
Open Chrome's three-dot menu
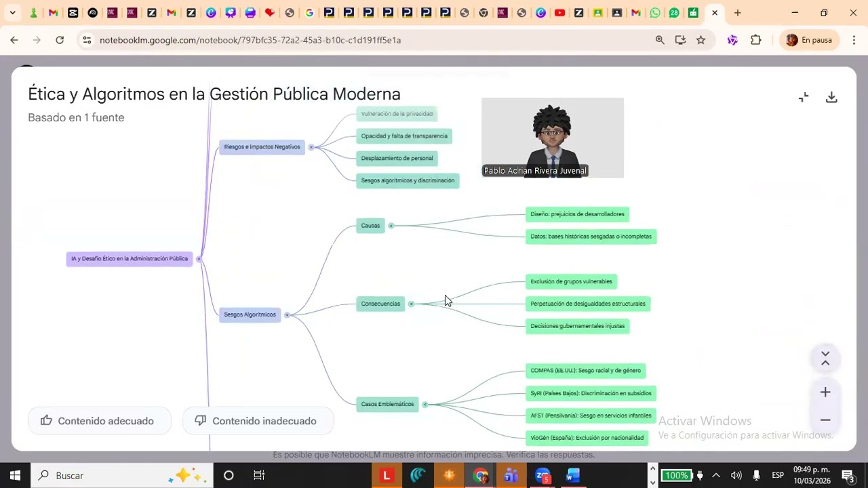click(852, 40)
